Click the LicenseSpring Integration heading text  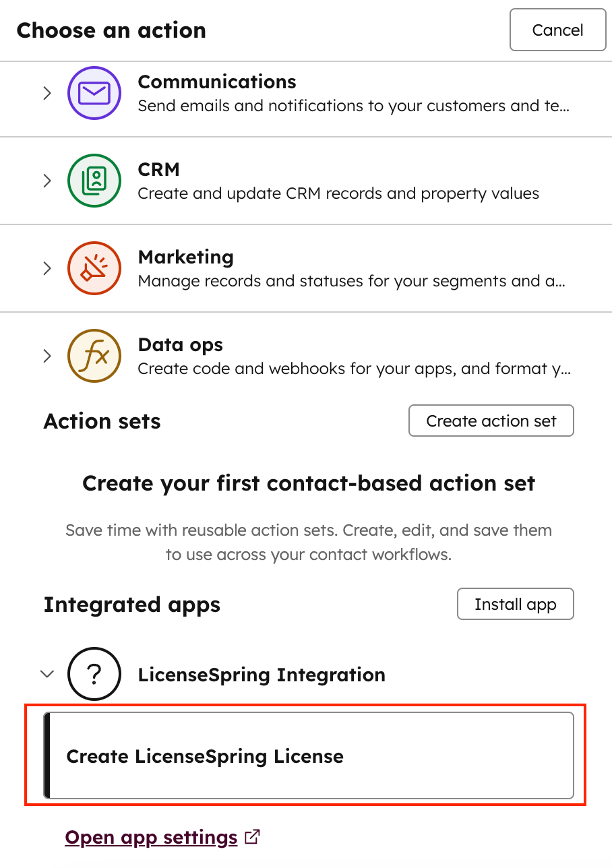coord(262,675)
